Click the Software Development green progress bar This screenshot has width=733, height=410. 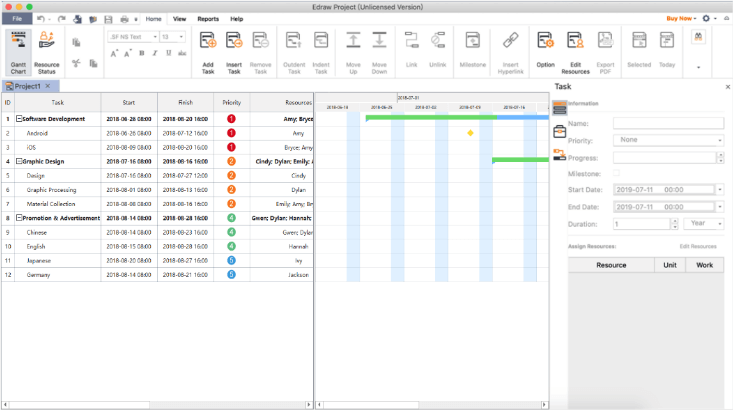[431, 118]
